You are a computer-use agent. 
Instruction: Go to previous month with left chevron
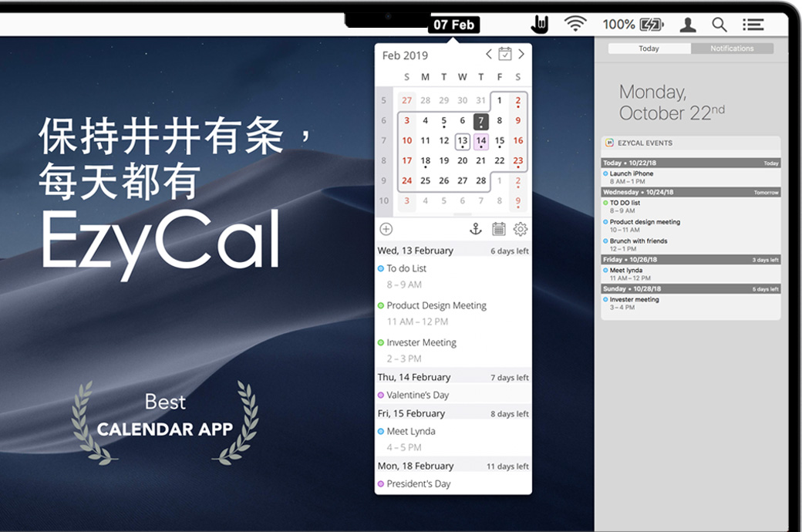489,54
